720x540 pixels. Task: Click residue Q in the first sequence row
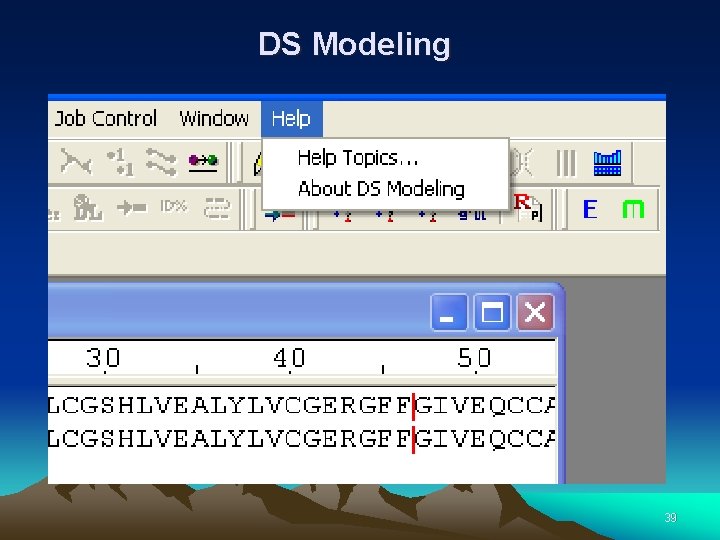click(497, 405)
